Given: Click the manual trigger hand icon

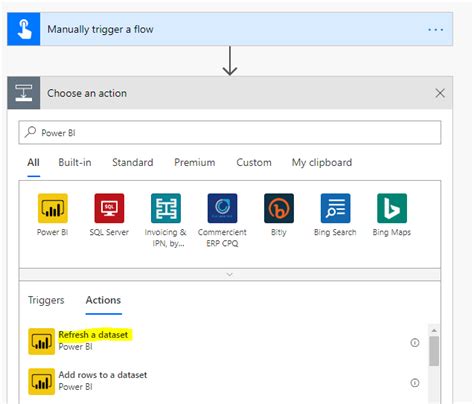Looking at the screenshot, I should pyautogui.click(x=24, y=29).
